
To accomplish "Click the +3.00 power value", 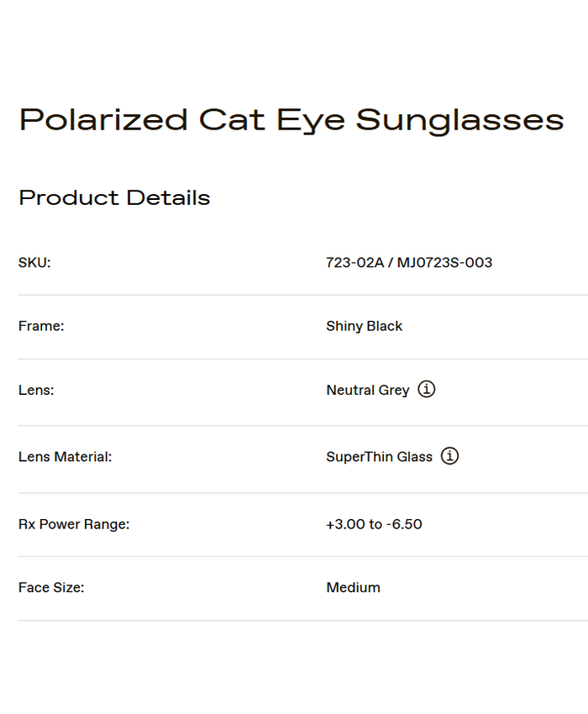I will pyautogui.click(x=345, y=524).
